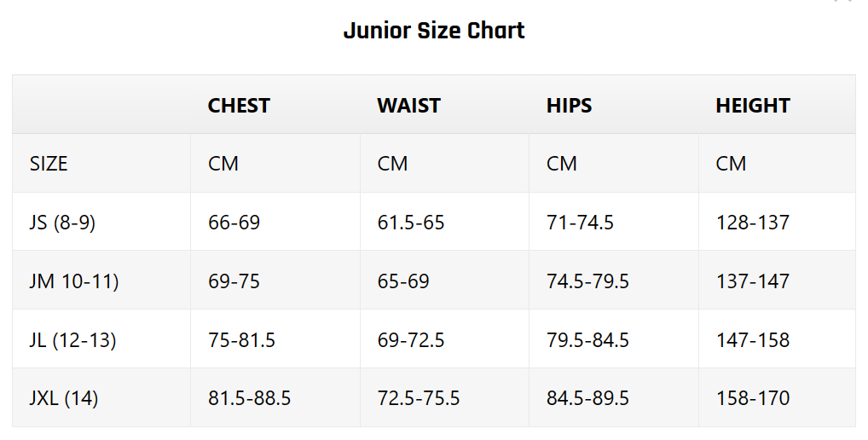Click the hips value 71-74.5
868x440 pixels.
(580, 223)
